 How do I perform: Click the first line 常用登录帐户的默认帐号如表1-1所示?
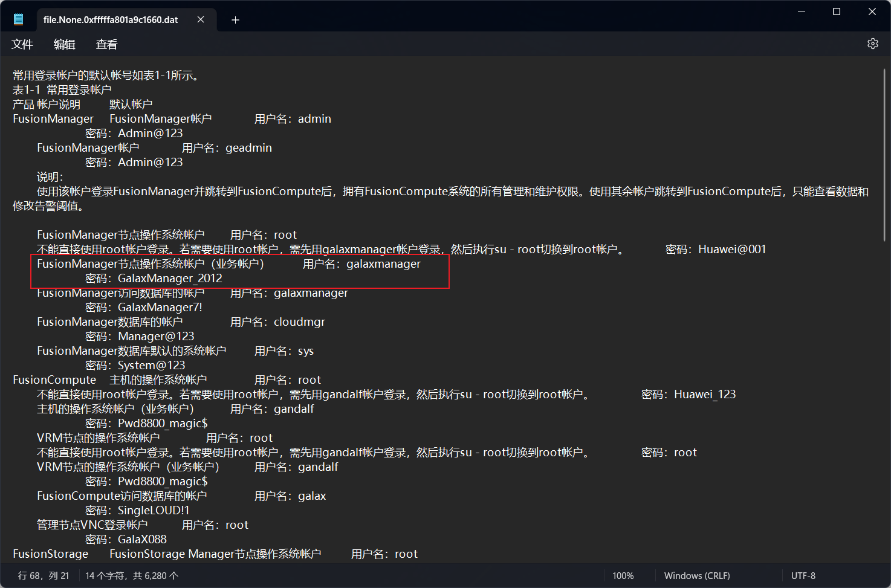pos(106,76)
